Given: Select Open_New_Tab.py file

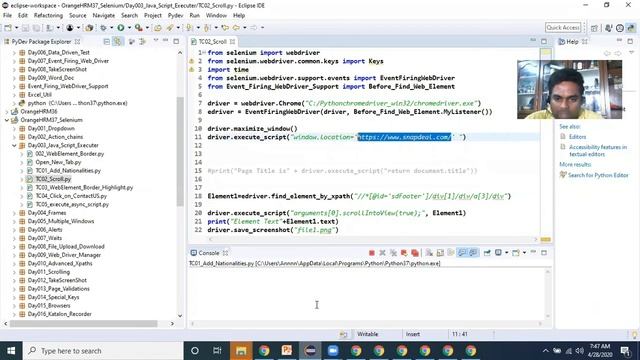Looking at the screenshot, I should pos(58,162).
